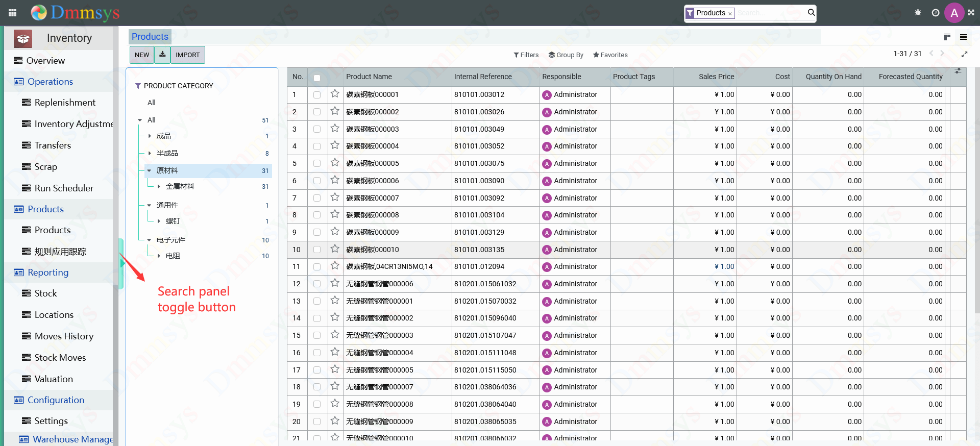Screen dimensions: 980x446
Task: Collapse the 电子元件 category node
Action: coord(149,240)
